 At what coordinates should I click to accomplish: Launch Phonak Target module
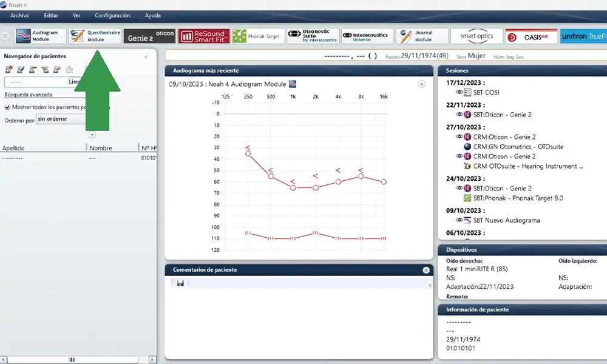tap(258, 36)
